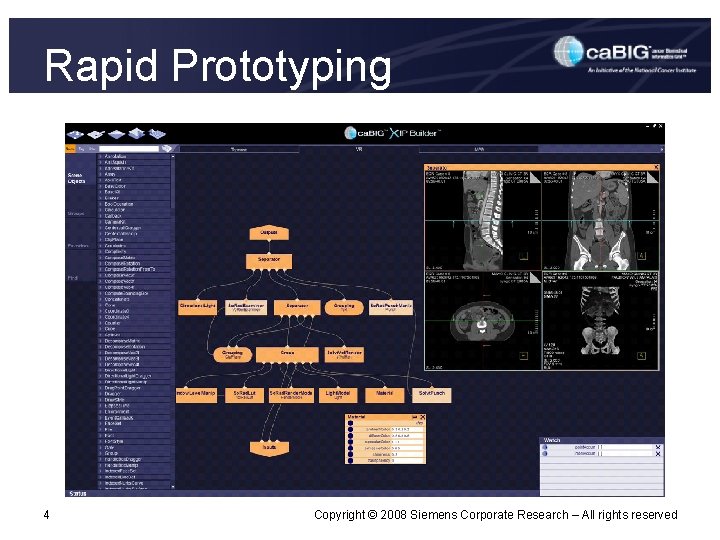Image resolution: width=720 pixels, height=540 pixels.
Task: Toggle the blue dot on the second Watch row
Action: point(545,453)
